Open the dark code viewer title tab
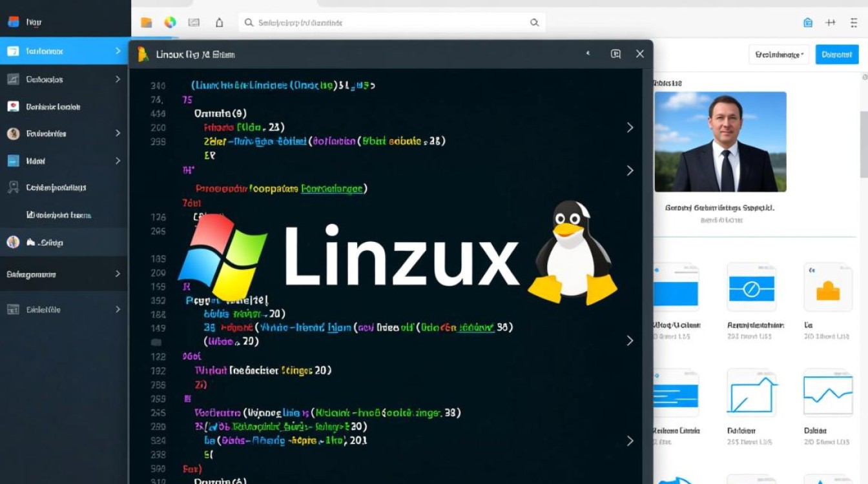 (x=194, y=54)
